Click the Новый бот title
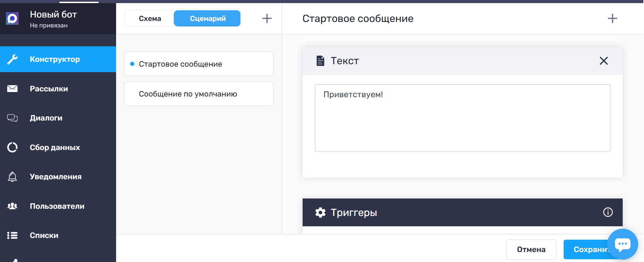This screenshot has height=262, width=644. (x=53, y=14)
